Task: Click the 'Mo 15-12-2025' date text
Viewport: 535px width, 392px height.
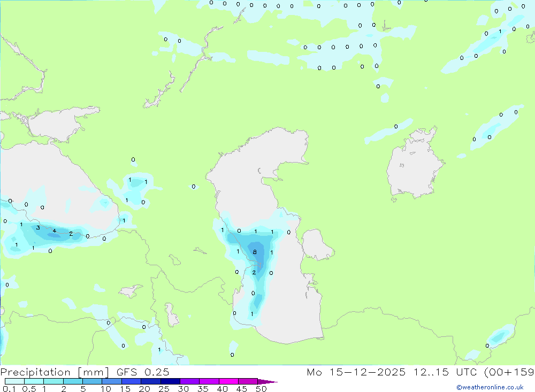Action: (x=356, y=372)
